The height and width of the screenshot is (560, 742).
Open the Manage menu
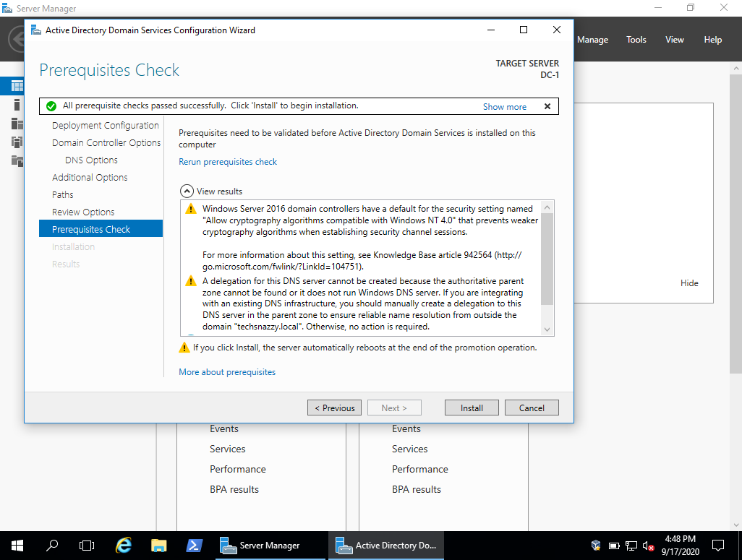(x=592, y=40)
